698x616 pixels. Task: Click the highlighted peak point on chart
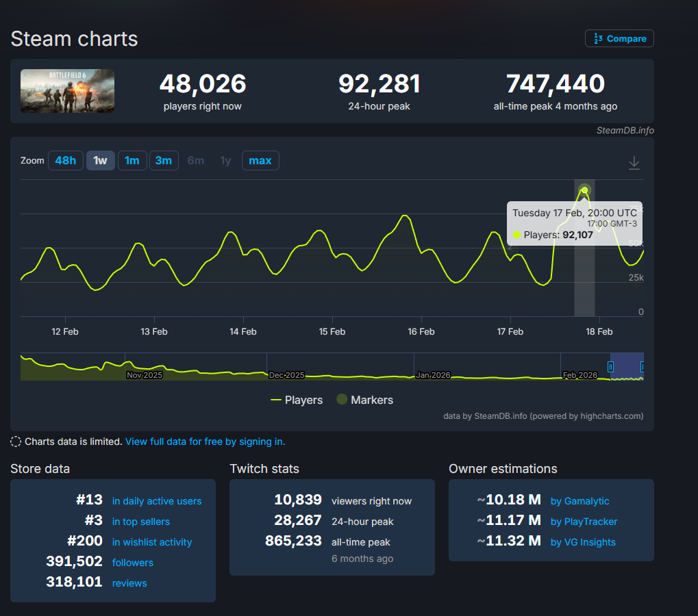click(x=584, y=190)
